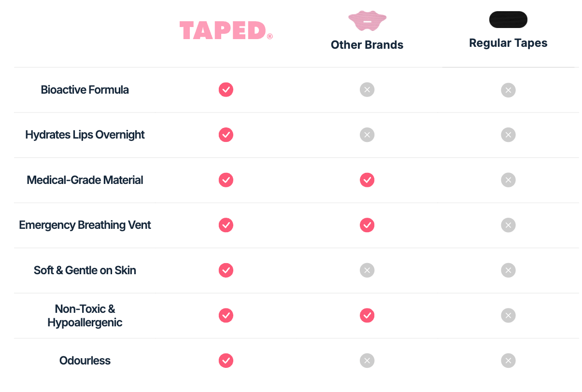582x392 pixels.
Task: Click the Hydrates Lips Overnight label
Action: click(85, 135)
